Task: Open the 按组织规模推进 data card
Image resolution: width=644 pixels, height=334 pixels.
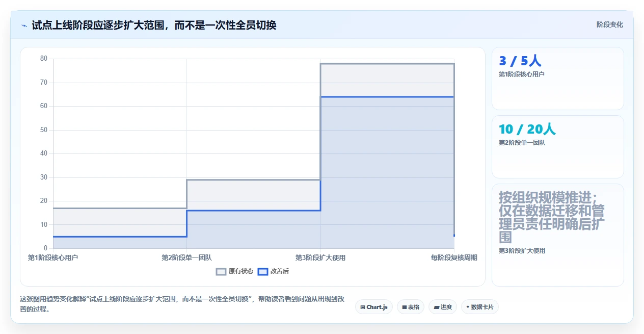Action: pyautogui.click(x=557, y=235)
